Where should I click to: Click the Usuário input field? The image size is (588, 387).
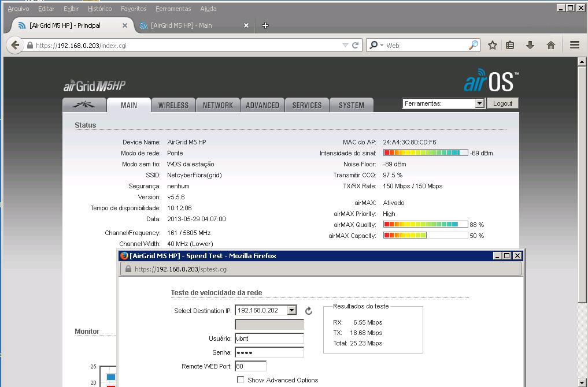[269, 338]
